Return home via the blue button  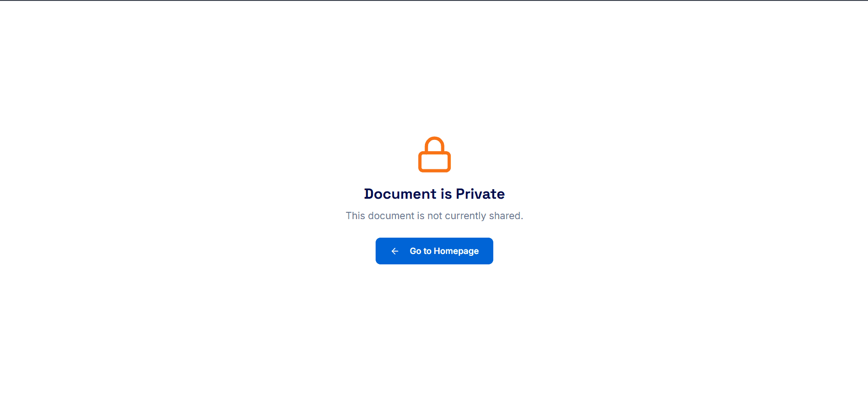click(434, 251)
